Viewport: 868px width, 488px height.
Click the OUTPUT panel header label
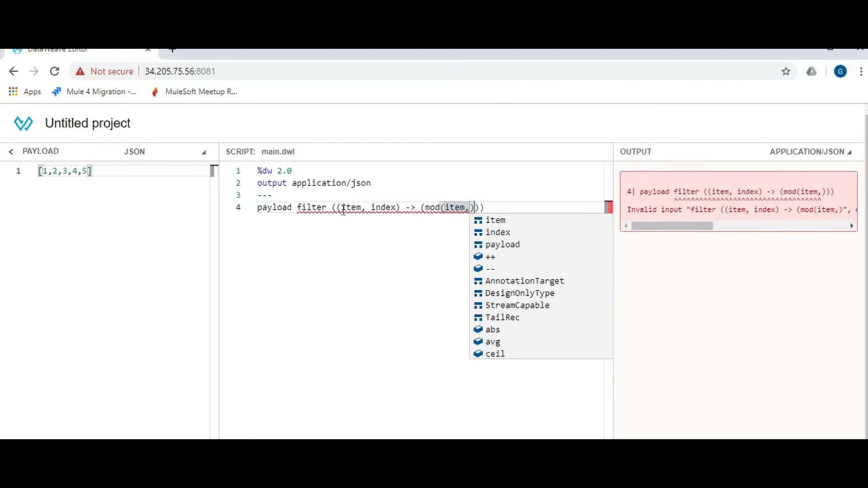[635, 152]
